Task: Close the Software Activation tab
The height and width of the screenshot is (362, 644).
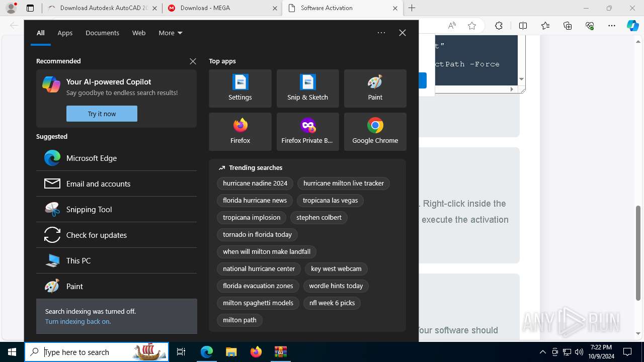Action: (395, 8)
